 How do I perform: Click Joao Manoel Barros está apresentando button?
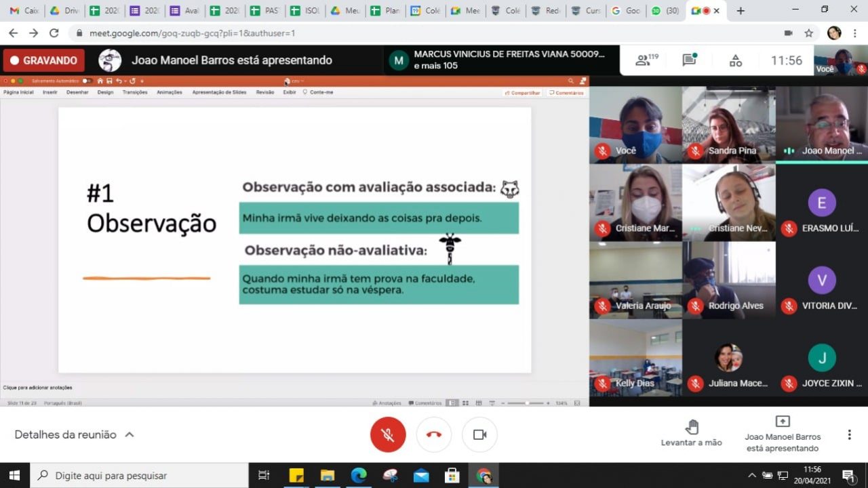click(x=782, y=433)
